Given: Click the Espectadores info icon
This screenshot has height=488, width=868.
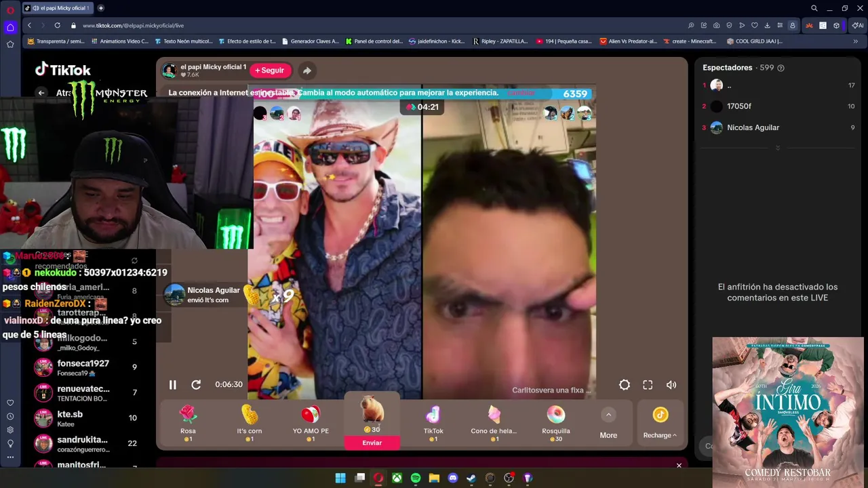Looking at the screenshot, I should pos(781,68).
